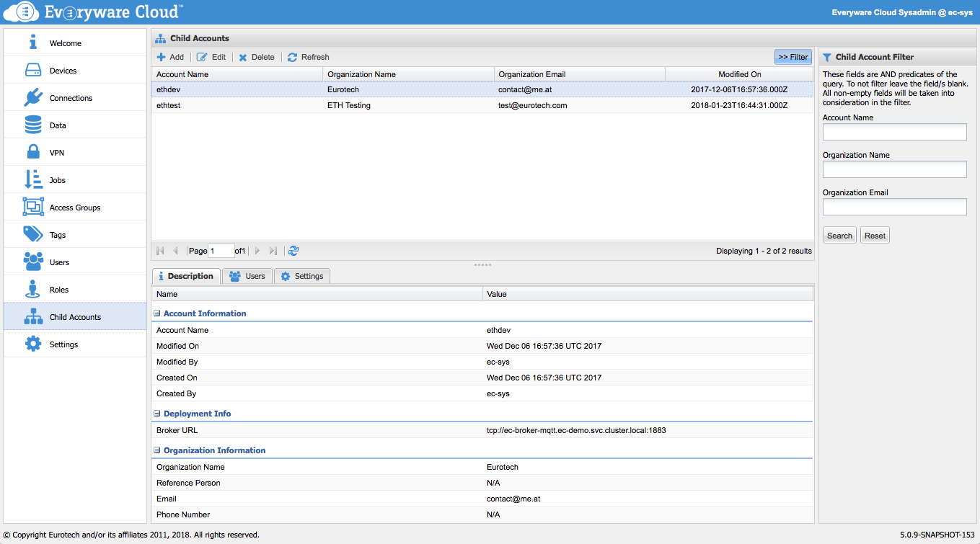Switch to the Description tab

pos(186,276)
